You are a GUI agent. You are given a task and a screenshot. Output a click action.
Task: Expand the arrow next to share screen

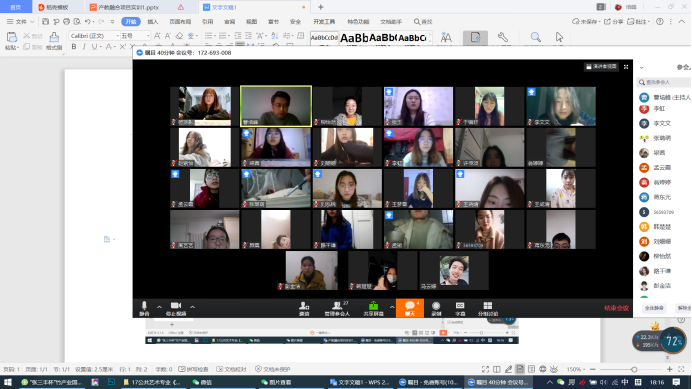point(391,307)
